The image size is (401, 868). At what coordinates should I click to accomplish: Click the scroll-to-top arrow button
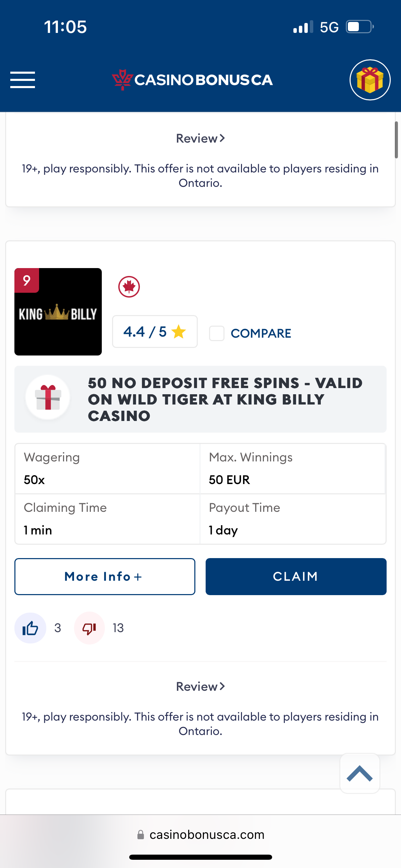pos(360,773)
